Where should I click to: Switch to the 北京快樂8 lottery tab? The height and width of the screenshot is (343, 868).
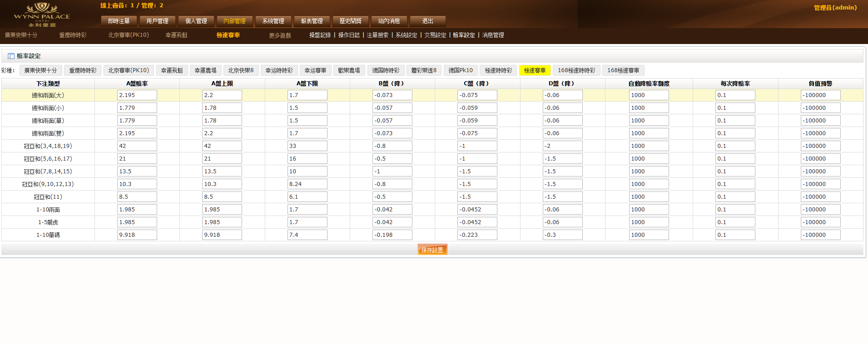pos(241,71)
